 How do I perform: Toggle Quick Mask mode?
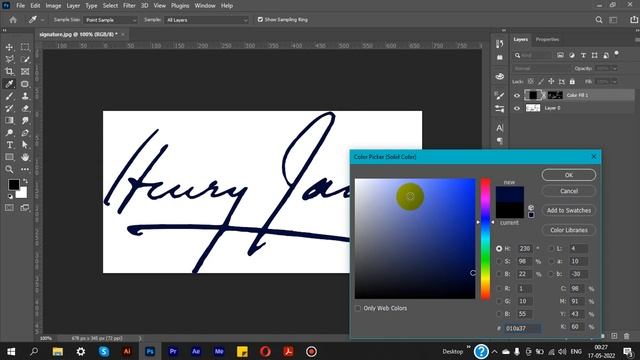[9, 208]
